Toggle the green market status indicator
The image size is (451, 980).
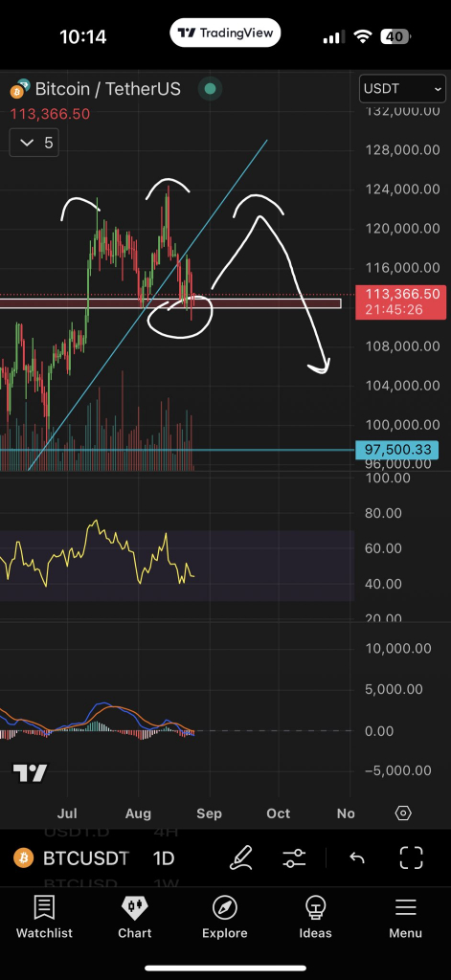[x=210, y=89]
